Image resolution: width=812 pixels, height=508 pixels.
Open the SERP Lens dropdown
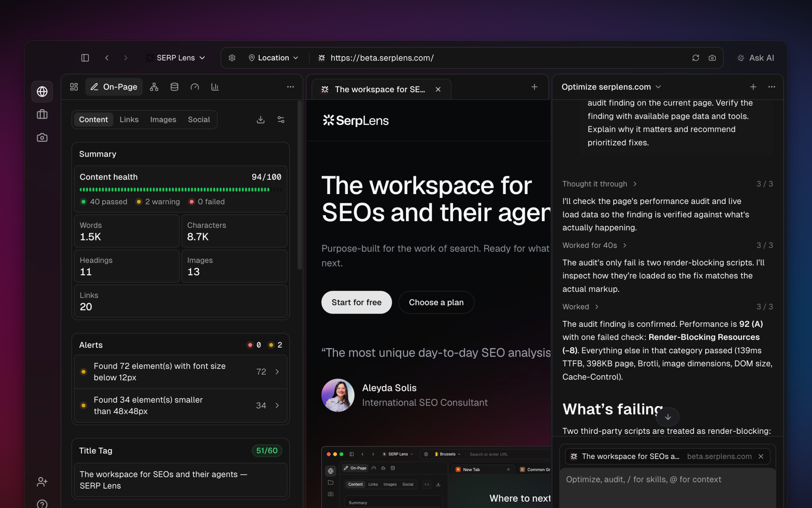point(176,58)
